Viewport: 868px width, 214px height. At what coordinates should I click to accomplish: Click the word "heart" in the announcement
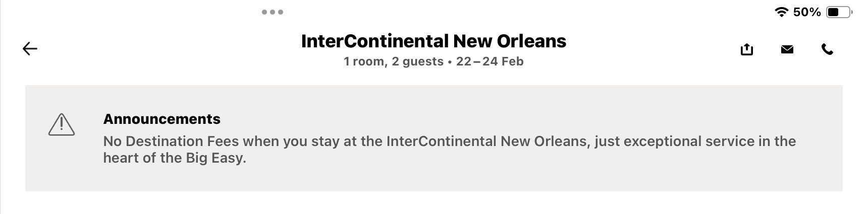point(121,158)
